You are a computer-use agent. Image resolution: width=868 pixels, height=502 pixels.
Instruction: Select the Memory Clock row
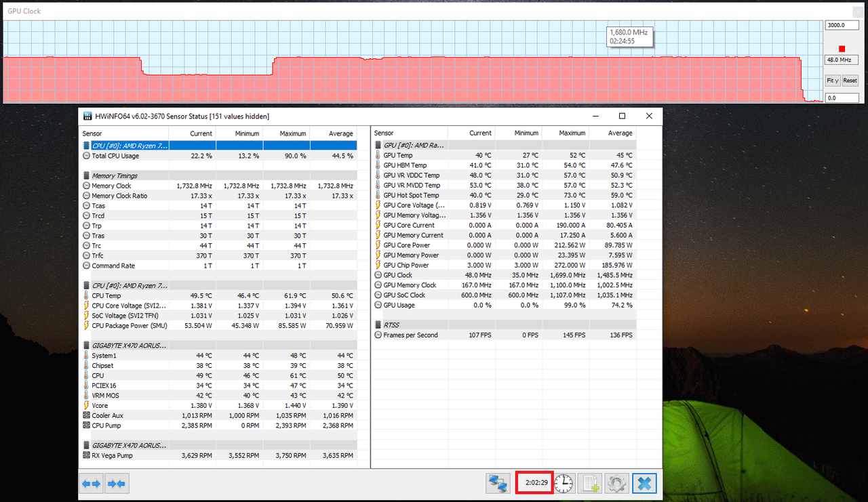pos(218,186)
